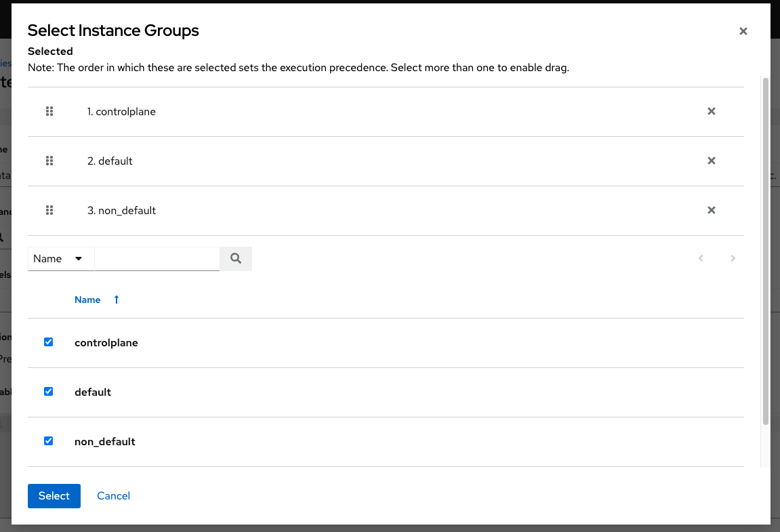Deselect the non_default checkbox
The image size is (780, 532).
48,441
